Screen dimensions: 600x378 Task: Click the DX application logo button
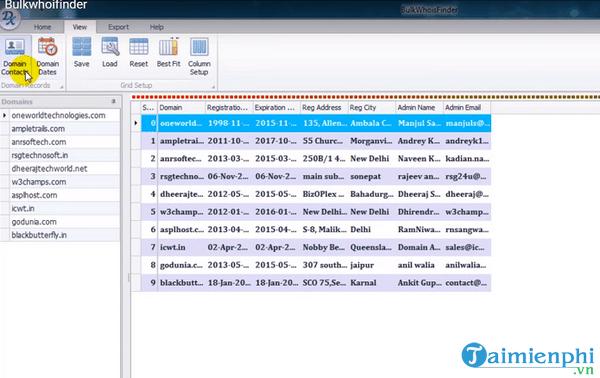(x=9, y=18)
